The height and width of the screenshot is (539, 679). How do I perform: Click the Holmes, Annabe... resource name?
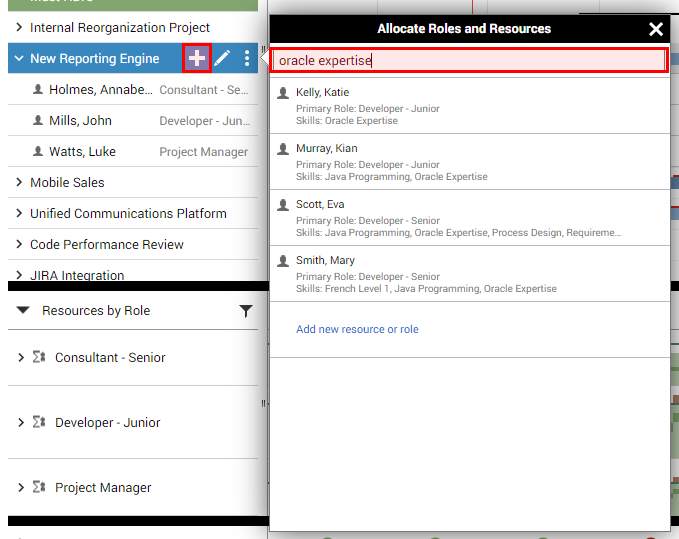click(100, 90)
